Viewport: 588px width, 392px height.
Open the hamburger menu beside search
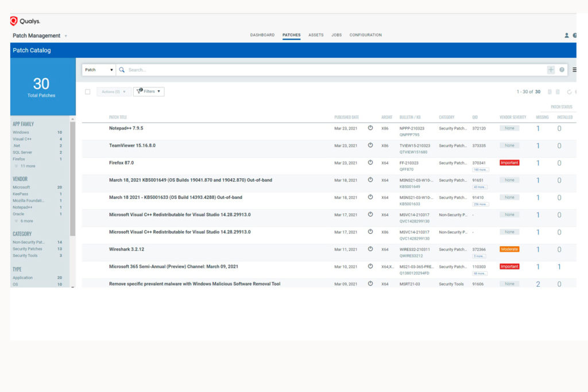574,70
